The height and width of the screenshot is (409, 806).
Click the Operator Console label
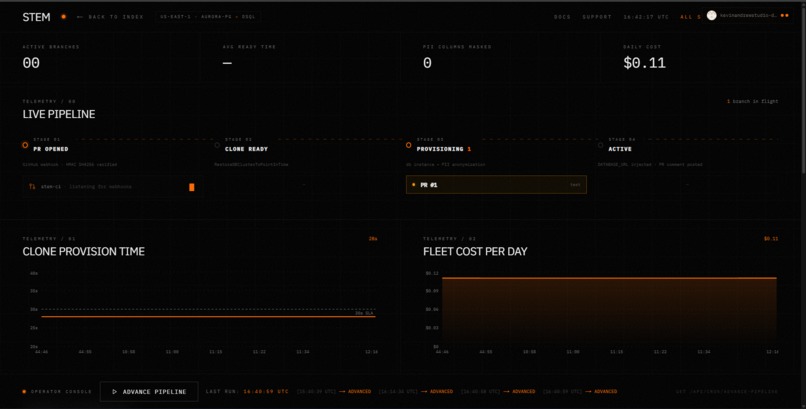tap(61, 392)
